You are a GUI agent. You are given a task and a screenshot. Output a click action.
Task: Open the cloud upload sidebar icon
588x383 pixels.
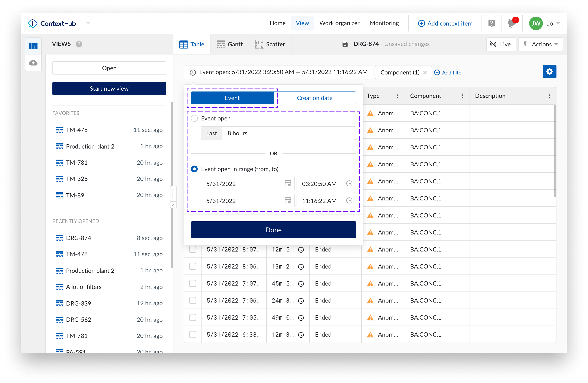[33, 63]
